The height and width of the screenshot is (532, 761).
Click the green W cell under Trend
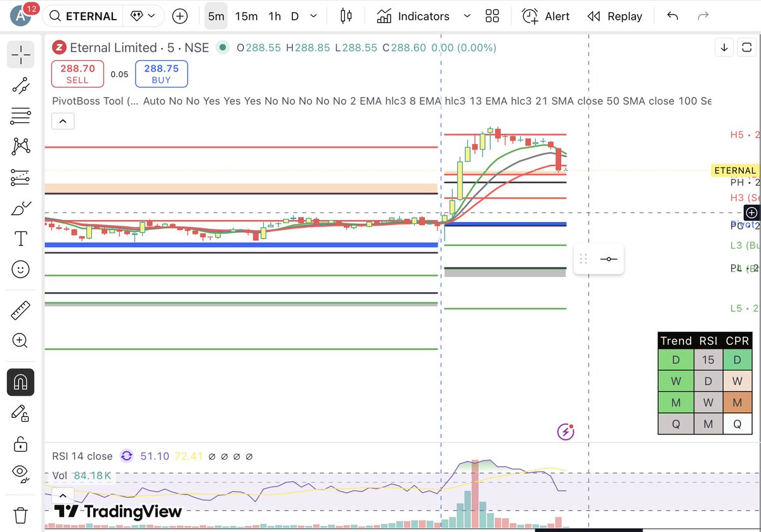pos(676,381)
